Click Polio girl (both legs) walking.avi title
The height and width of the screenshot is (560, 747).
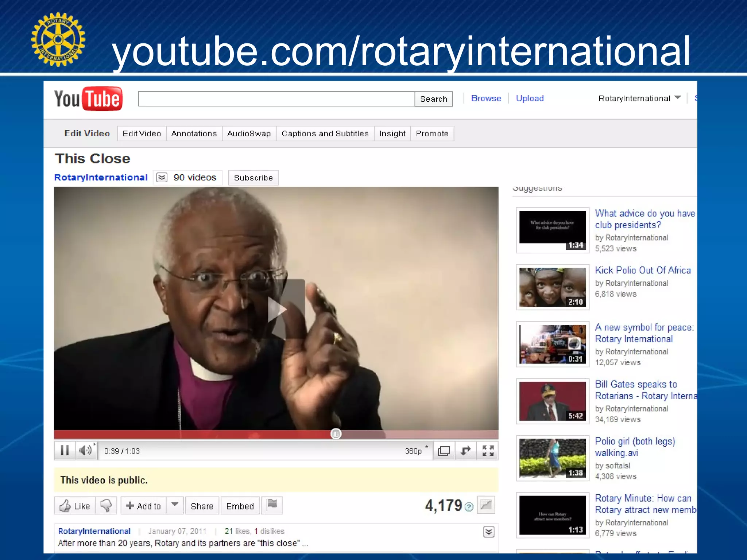pos(635,447)
